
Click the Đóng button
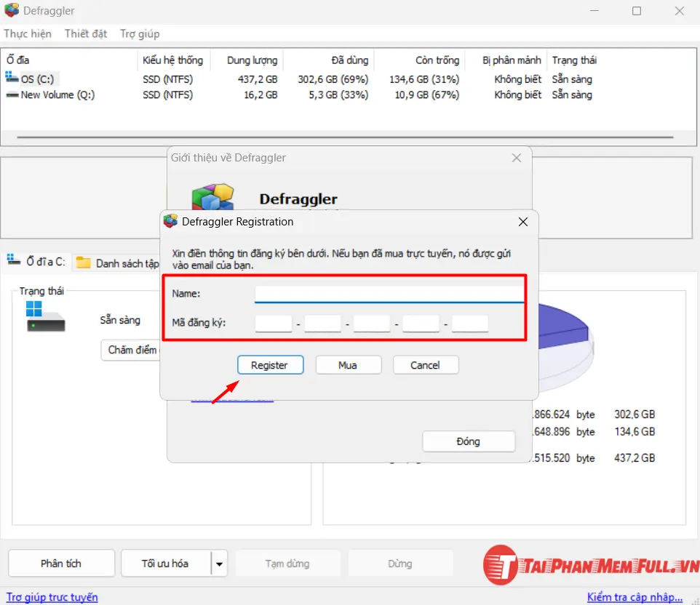(469, 441)
